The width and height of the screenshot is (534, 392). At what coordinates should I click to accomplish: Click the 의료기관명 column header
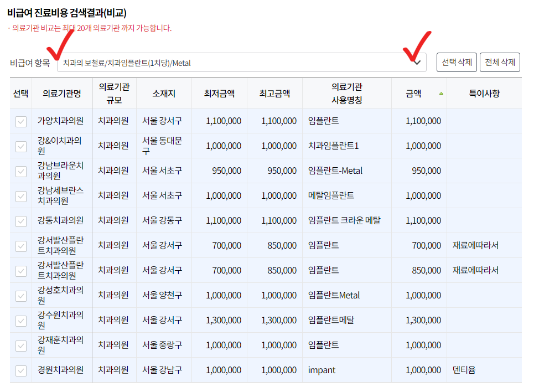point(61,92)
